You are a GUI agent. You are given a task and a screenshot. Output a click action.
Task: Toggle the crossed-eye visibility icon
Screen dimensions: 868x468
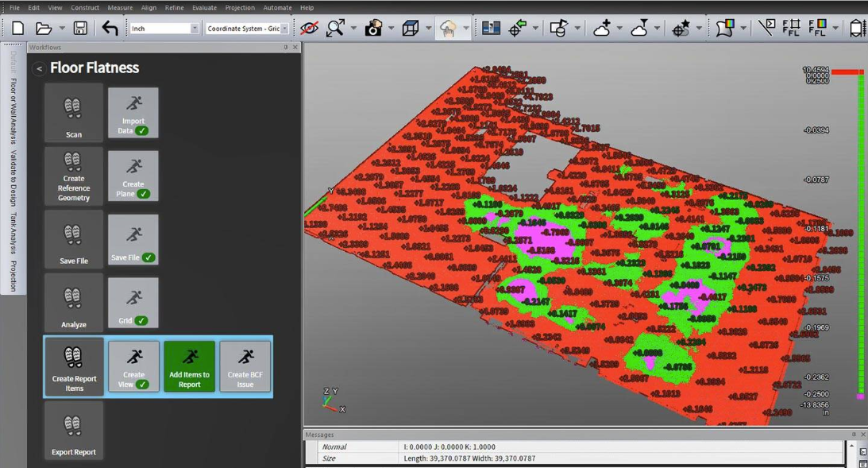pos(309,29)
